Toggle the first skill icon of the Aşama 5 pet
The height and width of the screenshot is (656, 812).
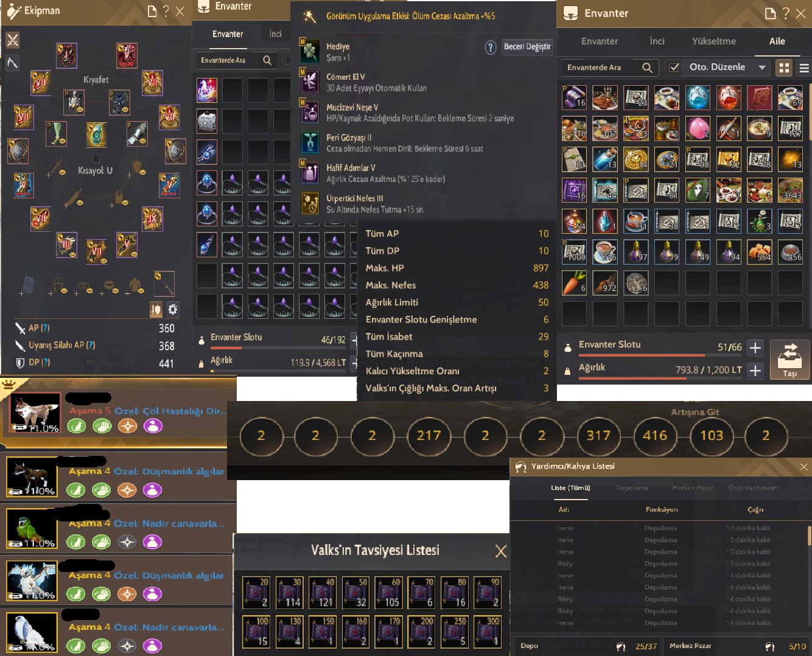pos(76,427)
